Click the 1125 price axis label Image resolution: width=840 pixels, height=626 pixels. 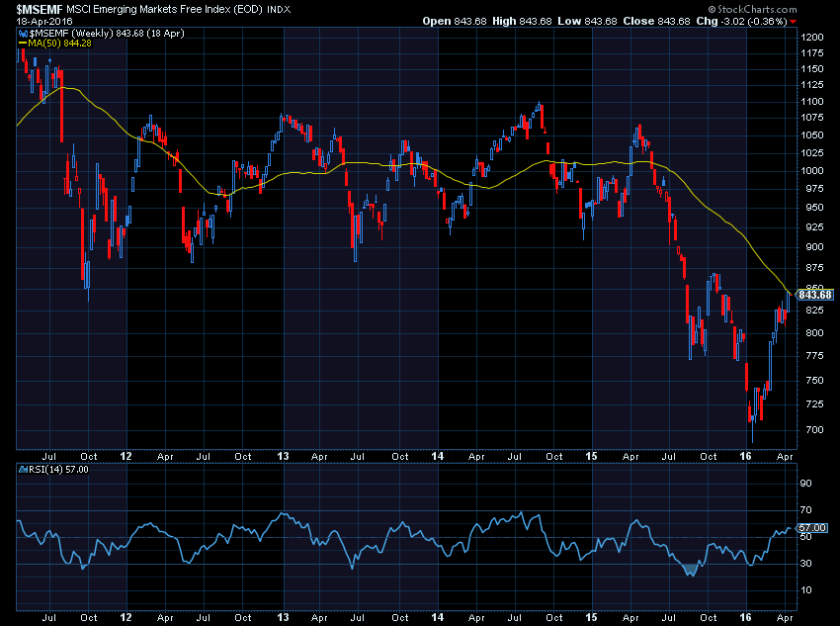812,85
